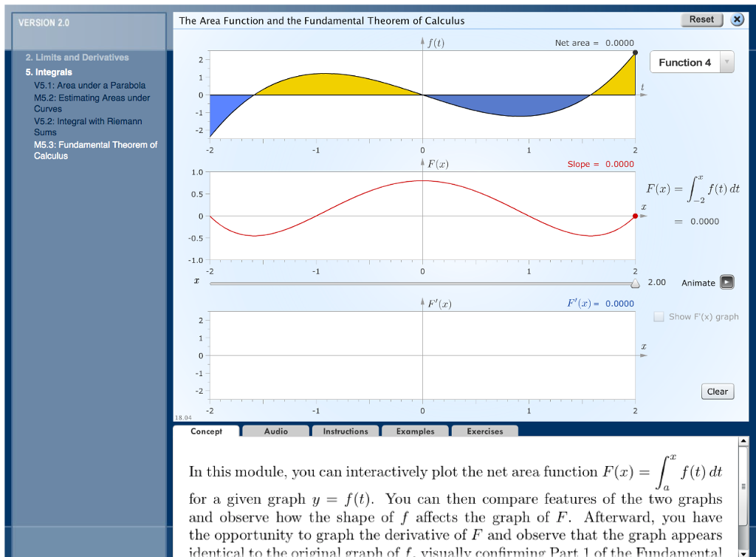Open the Exercises tab

click(x=484, y=431)
